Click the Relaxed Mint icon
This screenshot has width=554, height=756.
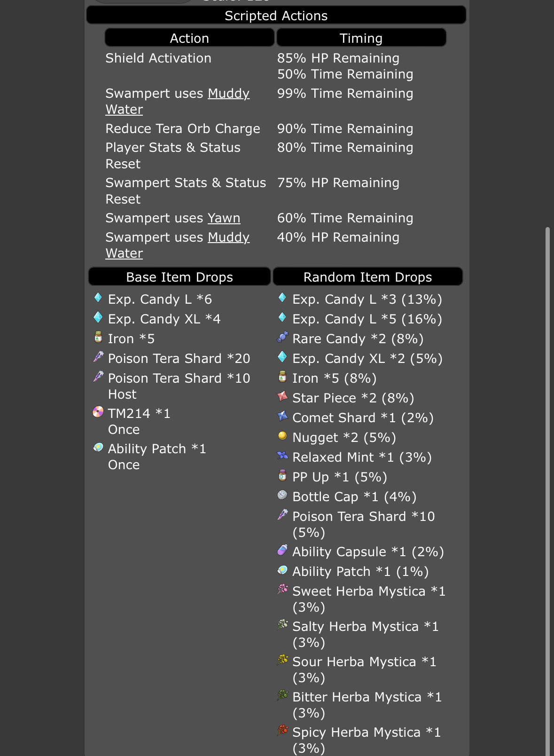point(282,456)
